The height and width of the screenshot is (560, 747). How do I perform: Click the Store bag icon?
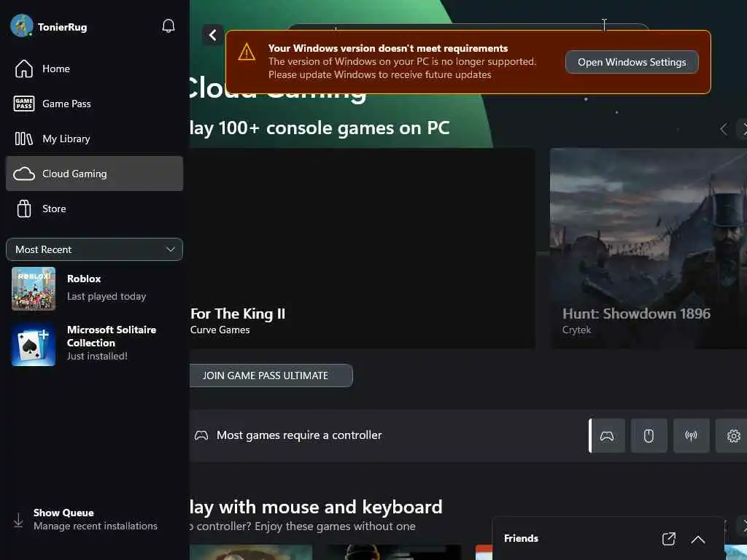pos(24,209)
